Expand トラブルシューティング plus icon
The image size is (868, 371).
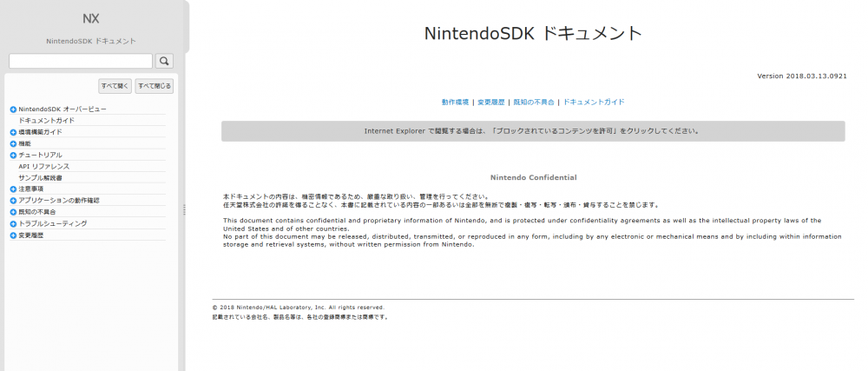13,223
